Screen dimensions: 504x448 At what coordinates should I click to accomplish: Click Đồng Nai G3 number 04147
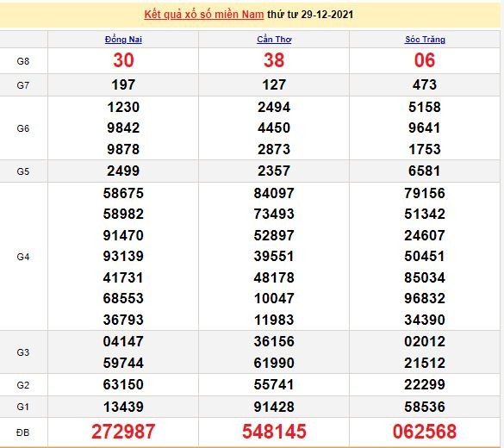(x=123, y=342)
